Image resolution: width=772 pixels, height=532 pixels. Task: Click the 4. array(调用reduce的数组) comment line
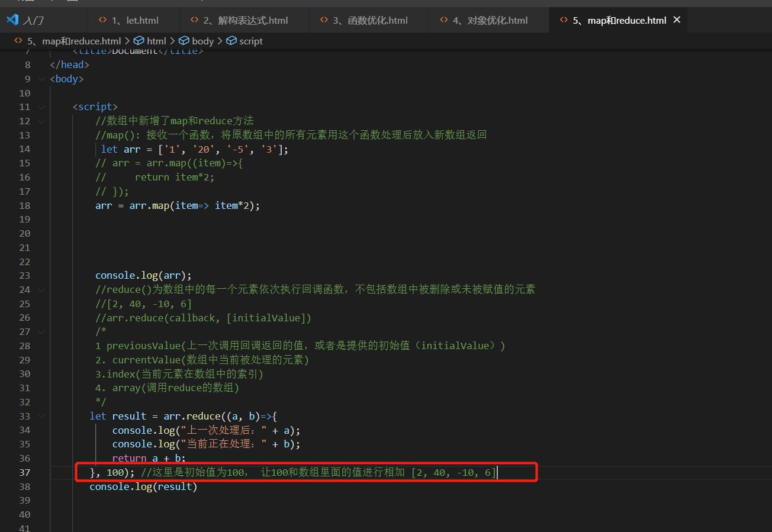pos(168,388)
